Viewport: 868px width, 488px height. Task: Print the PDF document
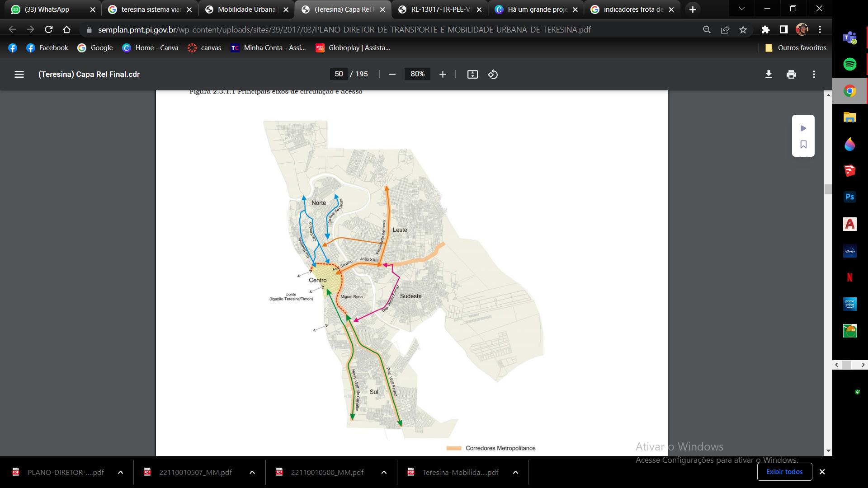click(x=791, y=74)
